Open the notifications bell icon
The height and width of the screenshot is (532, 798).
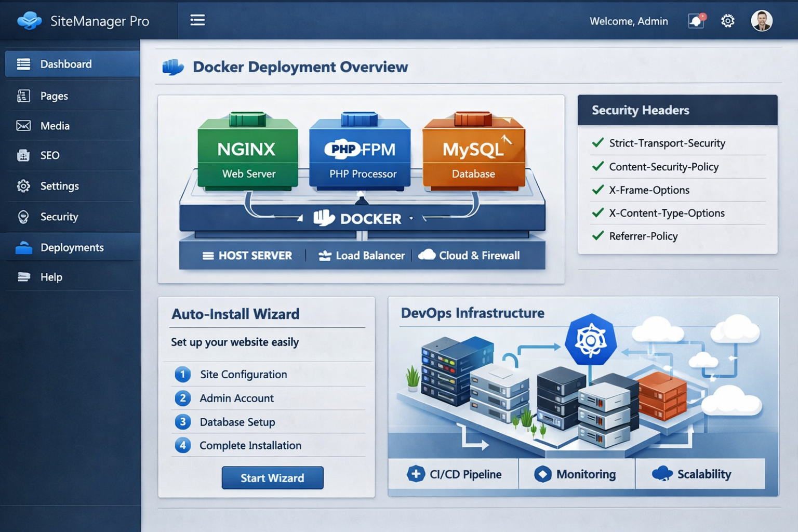click(696, 21)
